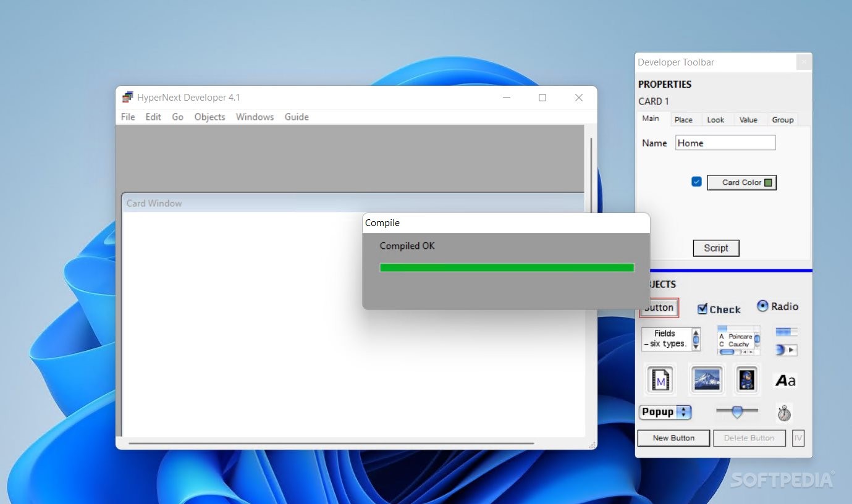Open the Edit menu
The height and width of the screenshot is (504, 852).
[153, 117]
